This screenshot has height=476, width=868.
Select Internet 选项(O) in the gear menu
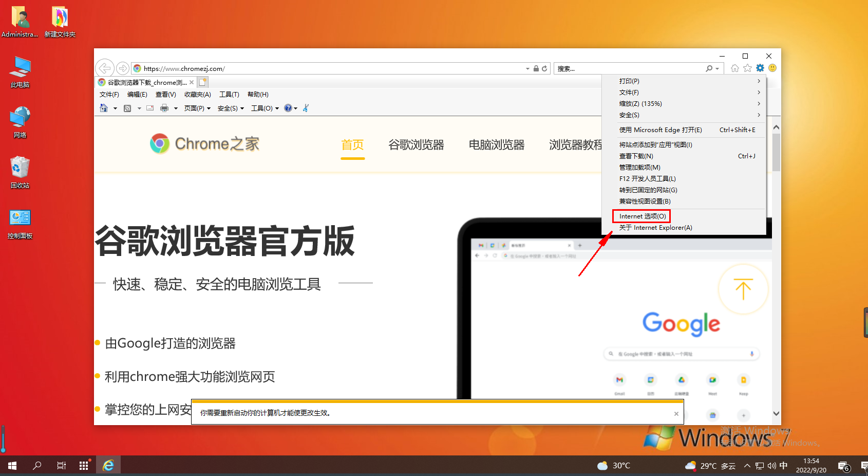(641, 216)
